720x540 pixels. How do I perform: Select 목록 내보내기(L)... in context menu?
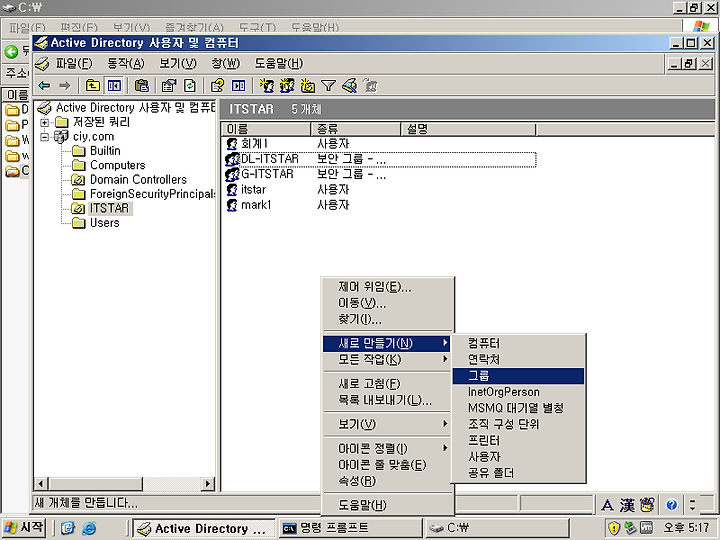[388, 400]
